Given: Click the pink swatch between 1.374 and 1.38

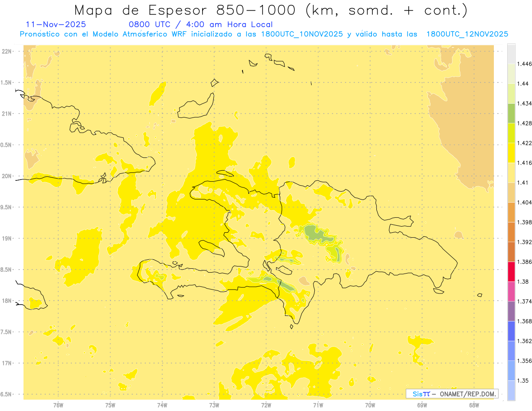Looking at the screenshot, I should coord(511,291).
